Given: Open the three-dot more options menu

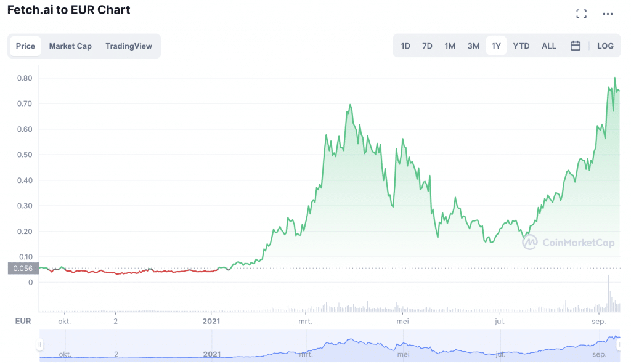Looking at the screenshot, I should click(608, 14).
